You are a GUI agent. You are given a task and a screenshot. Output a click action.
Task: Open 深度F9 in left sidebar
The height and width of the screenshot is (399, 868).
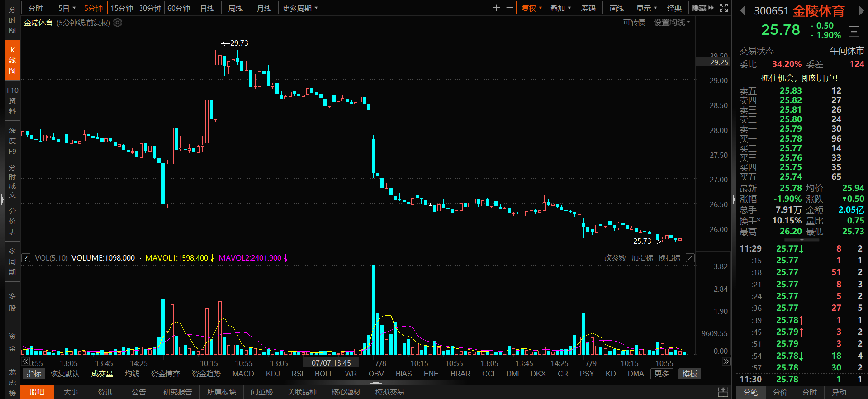tap(12, 141)
